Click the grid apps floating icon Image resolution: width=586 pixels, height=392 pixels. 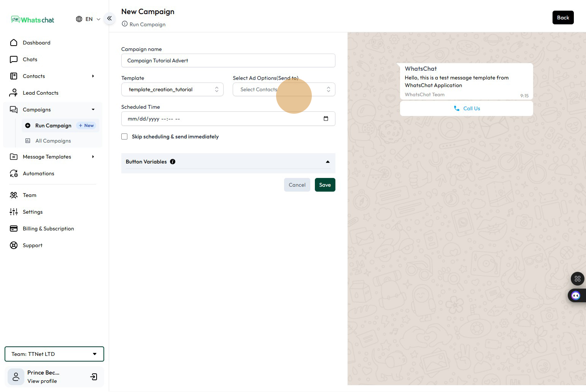pyautogui.click(x=577, y=279)
